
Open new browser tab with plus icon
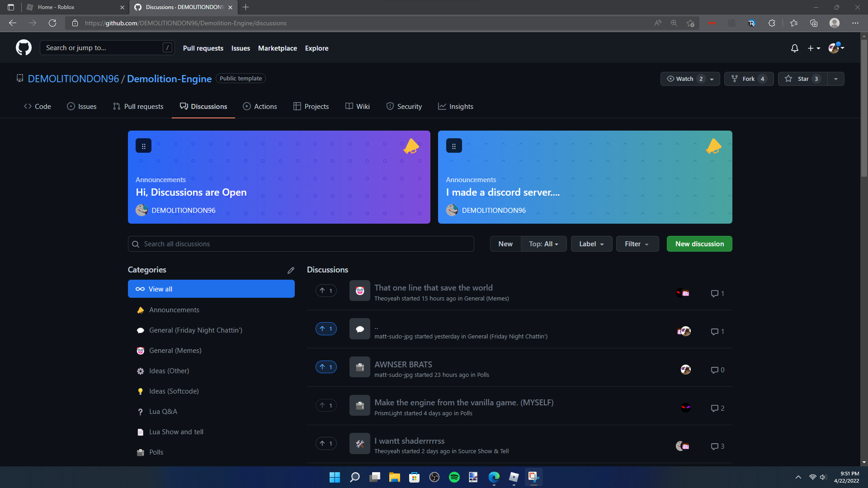point(245,7)
